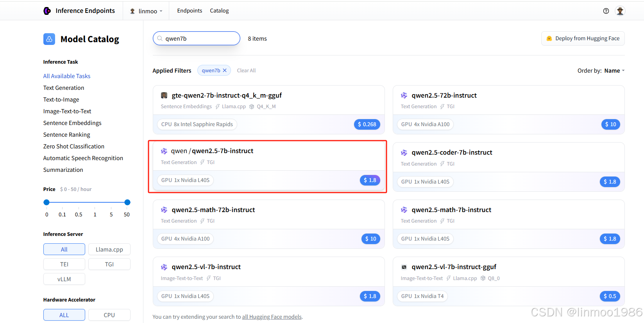Open the help question mark icon
This screenshot has height=323, width=644.
pos(606,11)
